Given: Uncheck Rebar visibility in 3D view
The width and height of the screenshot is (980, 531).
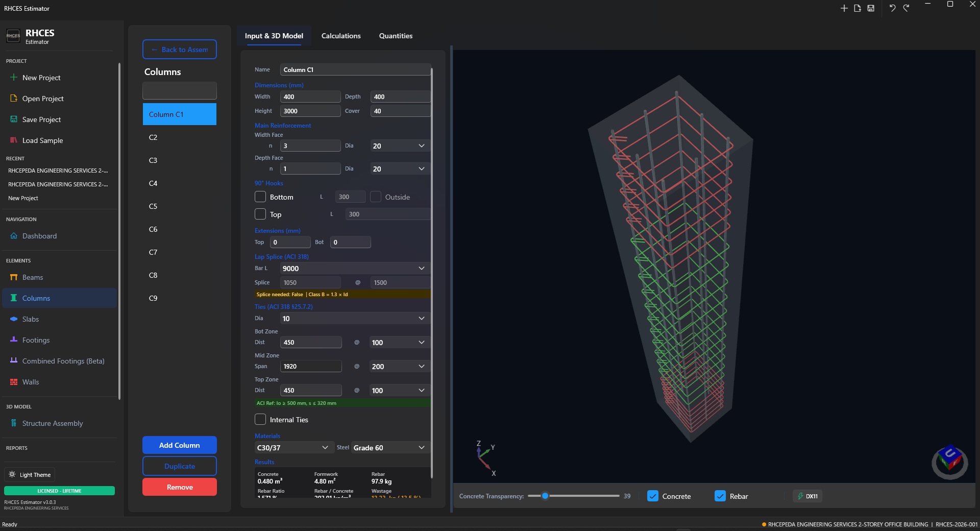Looking at the screenshot, I should click(720, 496).
